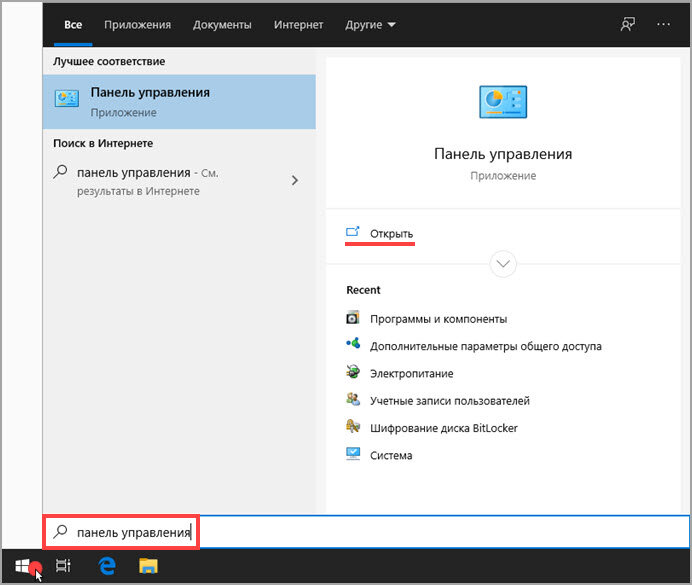692x585 pixels.
Task: Click the large Control Panel icon
Action: [x=503, y=102]
